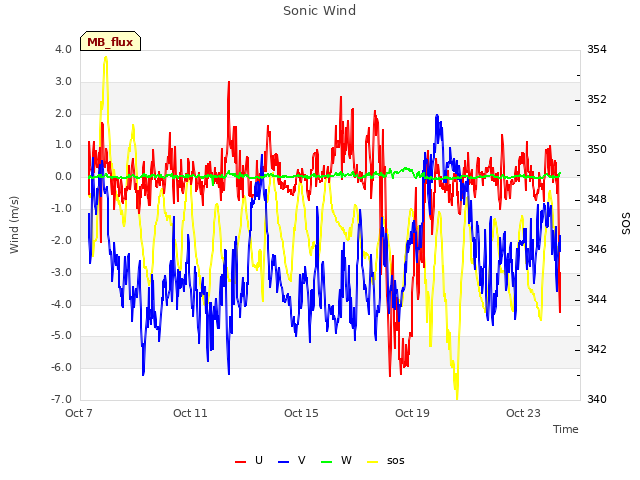The image size is (640, 480).
Task: Click the 342 sos axis value
Action: (x=597, y=349)
